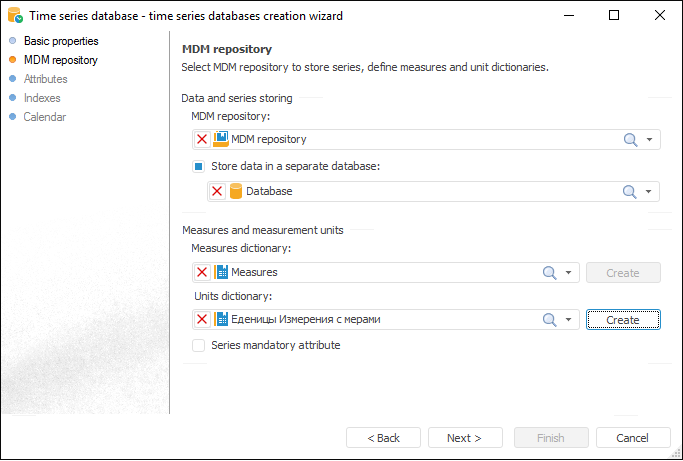Go to Basic properties wizard step
The height and width of the screenshot is (461, 683).
61,41
